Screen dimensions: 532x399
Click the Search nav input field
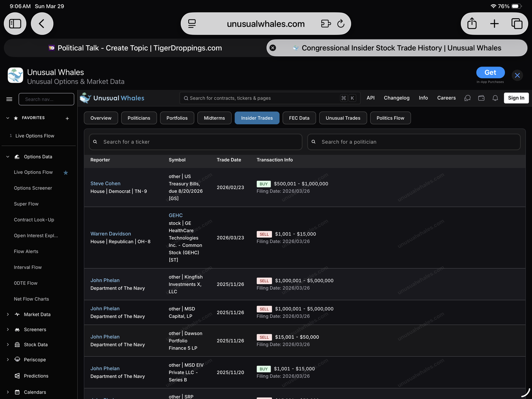[x=47, y=99]
